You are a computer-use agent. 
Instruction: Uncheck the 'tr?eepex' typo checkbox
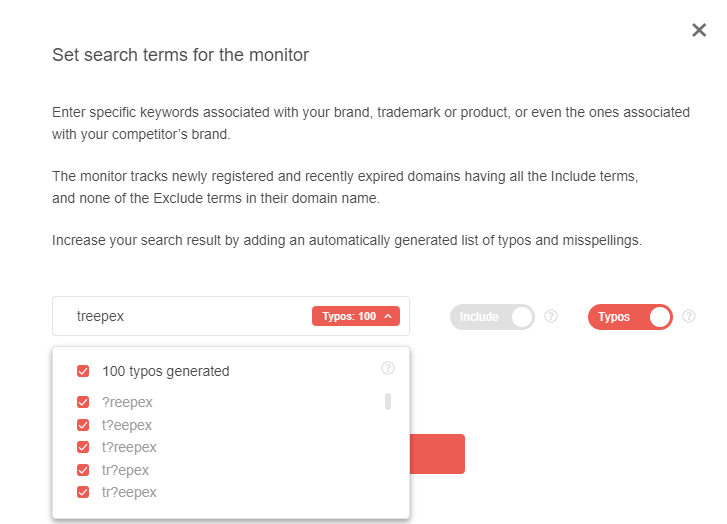pos(83,492)
